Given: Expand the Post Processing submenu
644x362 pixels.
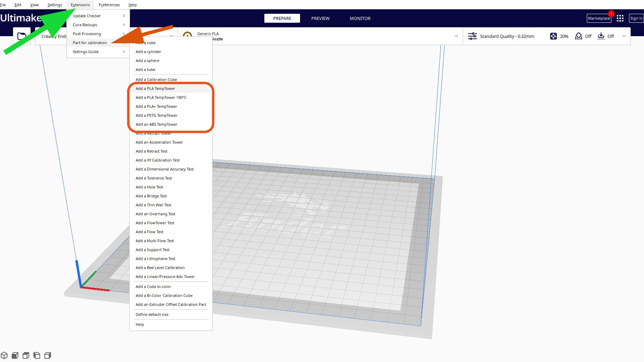Looking at the screenshot, I should 98,34.
